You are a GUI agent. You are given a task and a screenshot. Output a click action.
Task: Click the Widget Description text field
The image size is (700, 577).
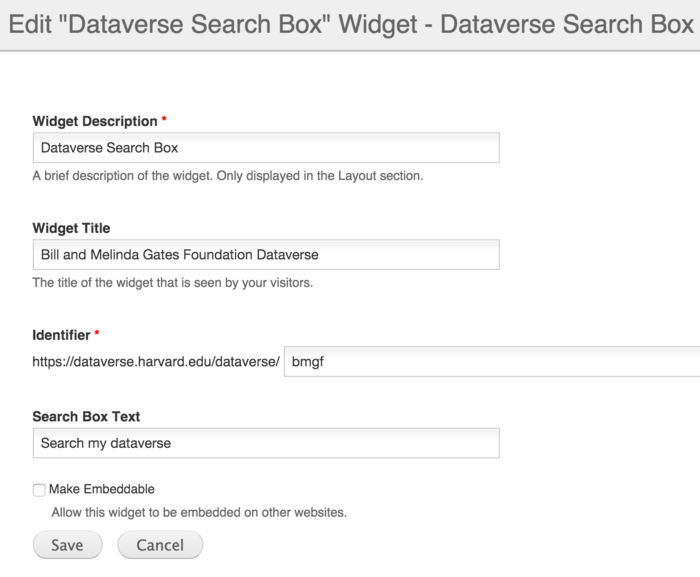pos(266,148)
